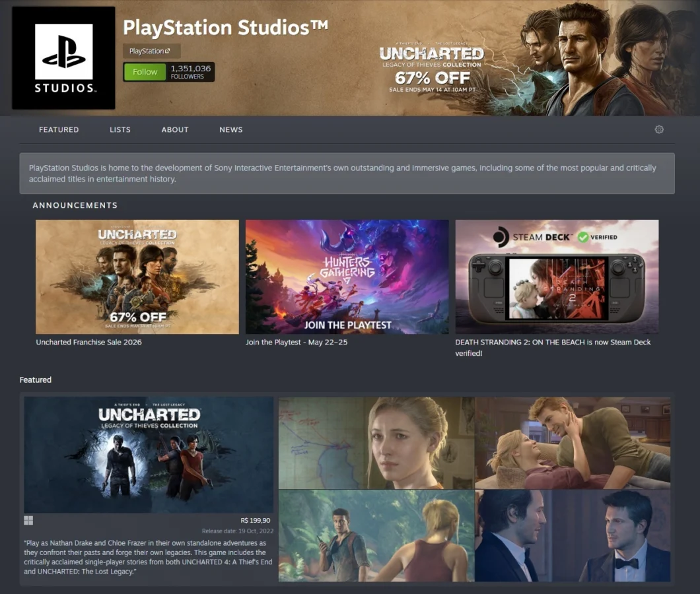Open the Uncharted Legacy of Thieves capsule image

[x=149, y=455]
